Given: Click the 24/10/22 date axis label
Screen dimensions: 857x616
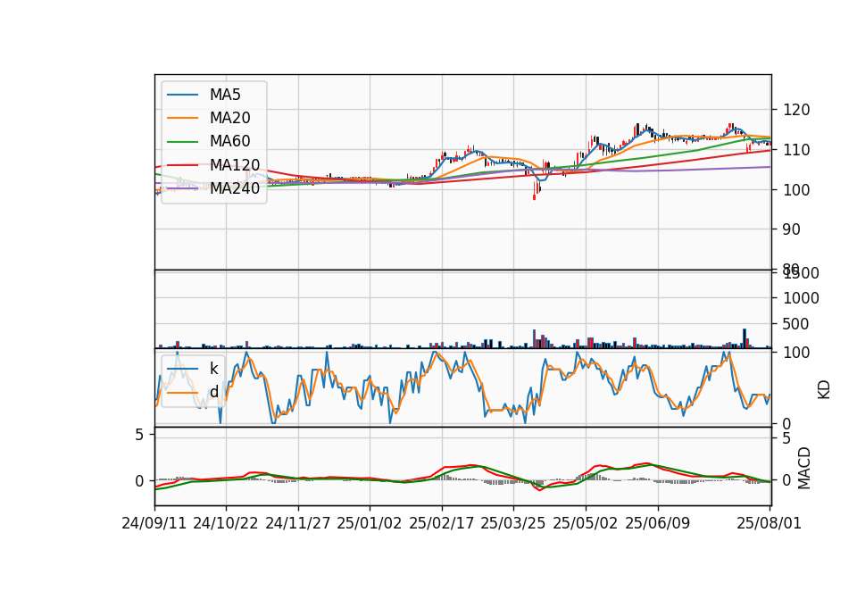Looking at the screenshot, I should [225, 523].
